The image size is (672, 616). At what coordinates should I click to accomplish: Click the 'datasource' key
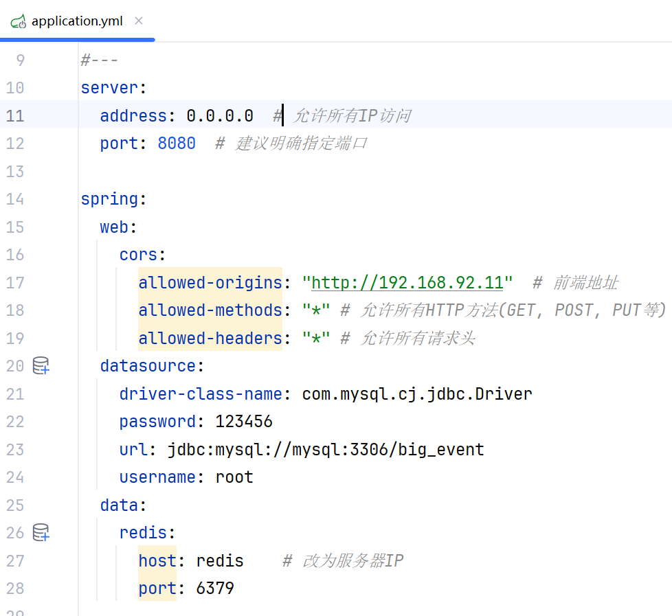[x=148, y=366]
